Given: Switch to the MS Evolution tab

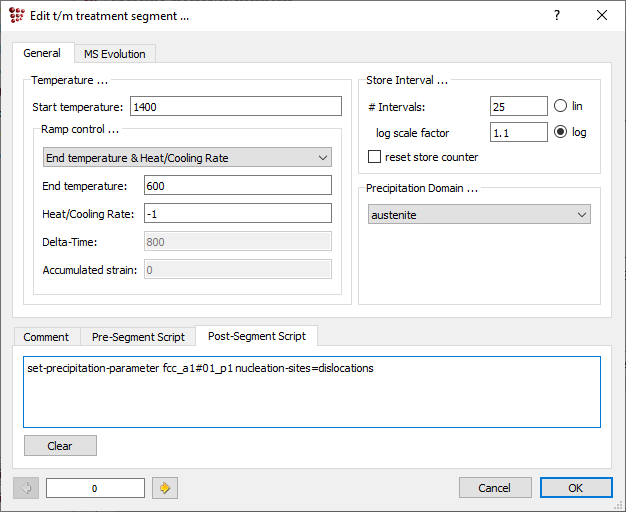Looking at the screenshot, I should point(114,54).
